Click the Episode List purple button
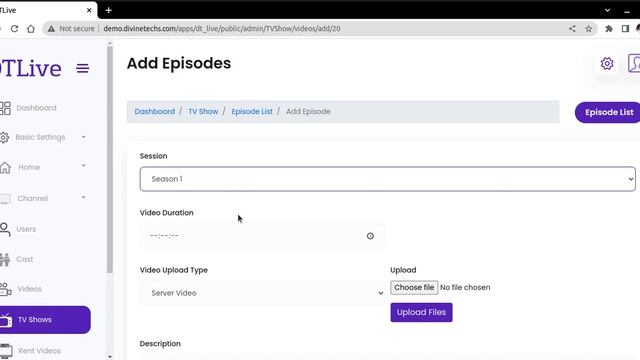640x360 pixels. tap(608, 112)
